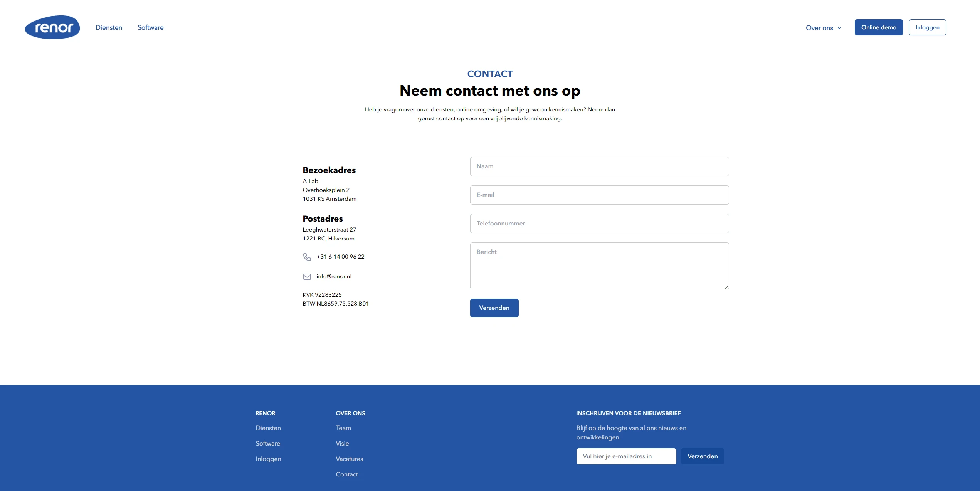
Task: Click the Software menu item in navbar
Action: click(x=150, y=28)
